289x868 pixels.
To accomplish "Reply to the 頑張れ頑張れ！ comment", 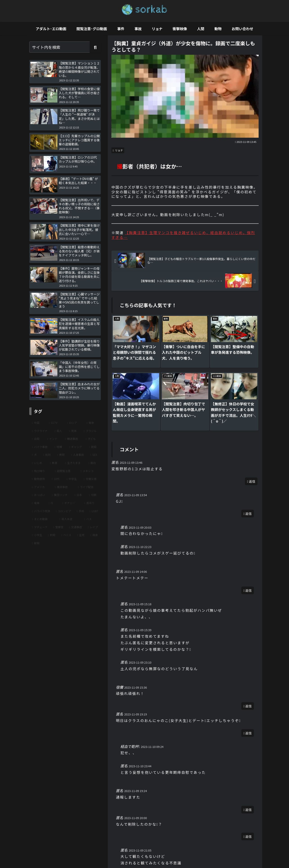I will coord(247,706).
